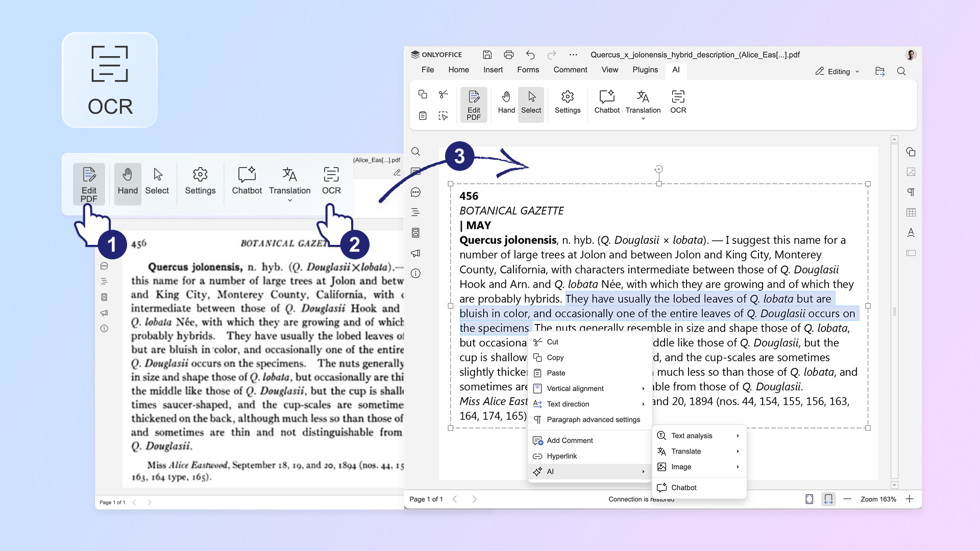The image size is (980, 551).
Task: Switch to the View tab
Action: click(609, 70)
